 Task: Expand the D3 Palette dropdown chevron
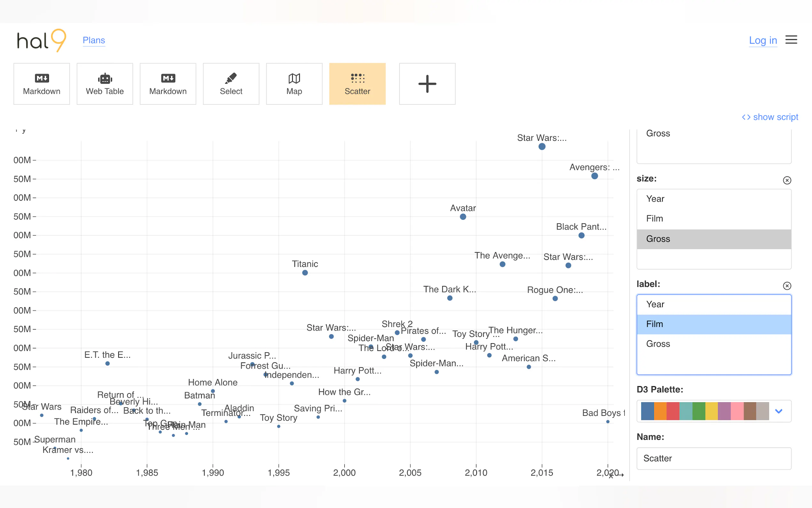778,411
